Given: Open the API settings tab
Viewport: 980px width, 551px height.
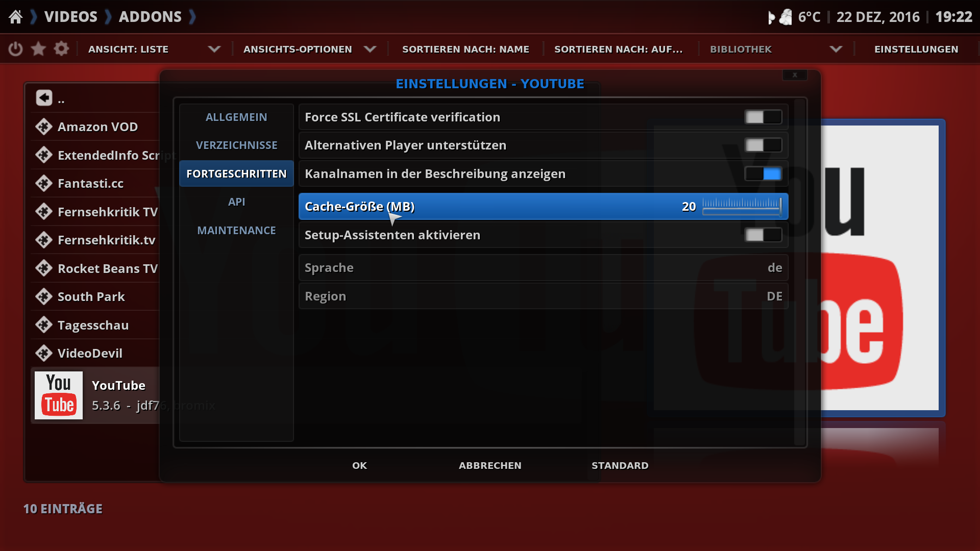Looking at the screenshot, I should tap(236, 202).
